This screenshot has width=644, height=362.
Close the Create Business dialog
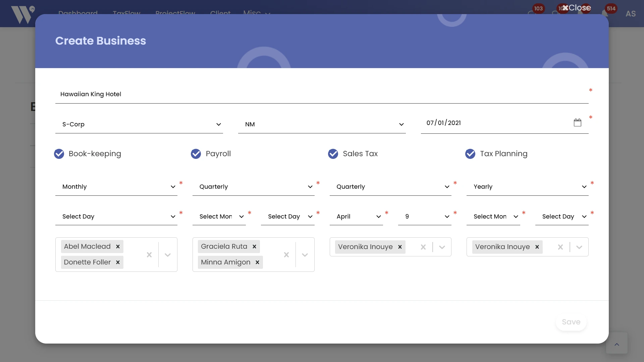point(577,8)
